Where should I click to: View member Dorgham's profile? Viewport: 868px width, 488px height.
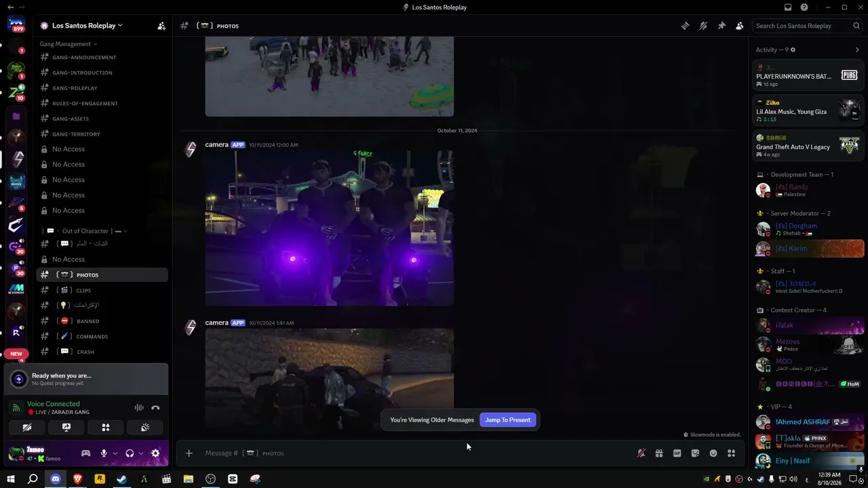click(x=808, y=229)
